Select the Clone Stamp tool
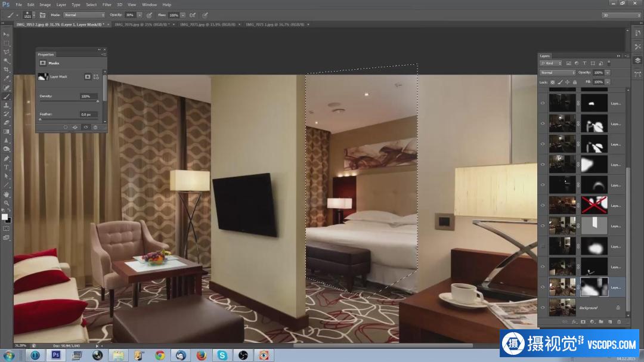The width and height of the screenshot is (644, 362). click(6, 105)
